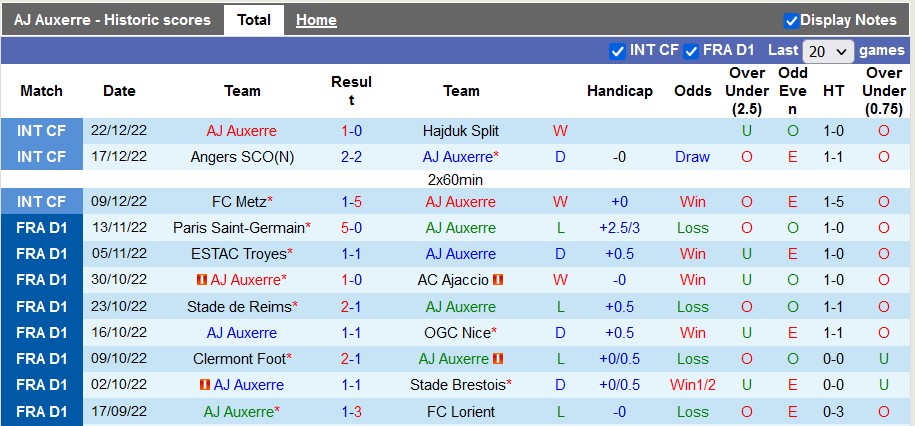Click the 1-5 FC Metz match score
This screenshot has width=915, height=426.
coord(351,202)
